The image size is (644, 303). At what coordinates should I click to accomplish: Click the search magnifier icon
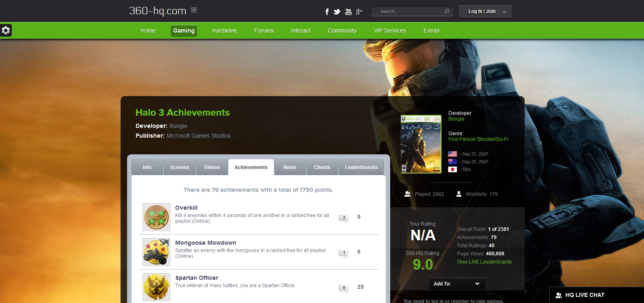447,11
